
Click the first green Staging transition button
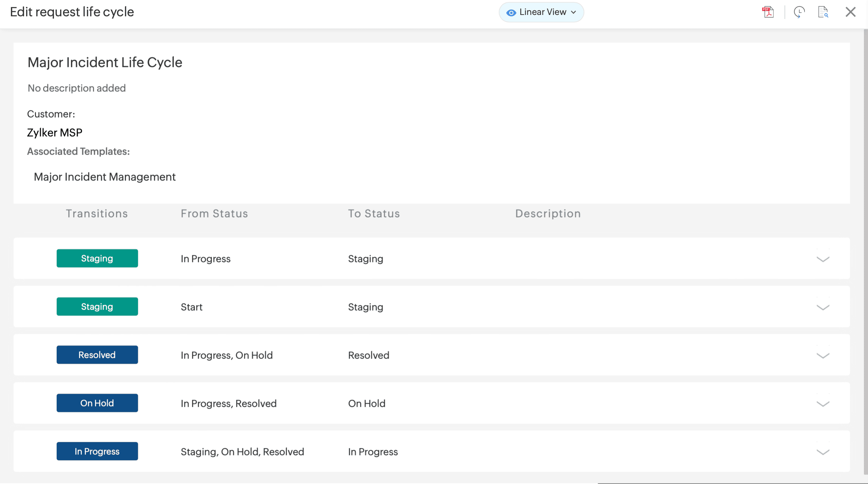tap(97, 258)
